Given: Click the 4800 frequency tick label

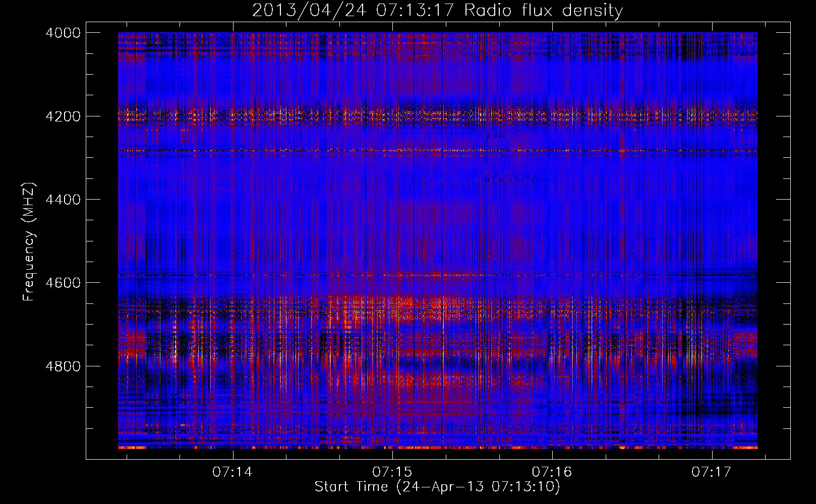Looking at the screenshot, I should click(63, 366).
